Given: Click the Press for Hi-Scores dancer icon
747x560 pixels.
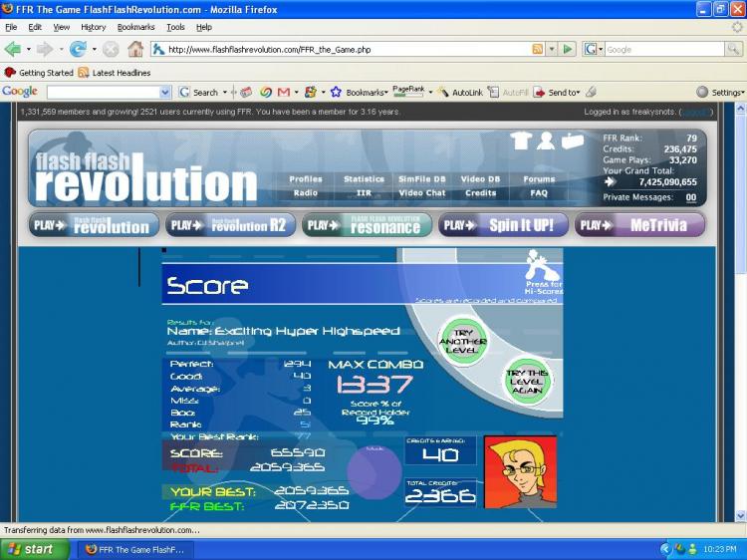Looking at the screenshot, I should point(543,265).
